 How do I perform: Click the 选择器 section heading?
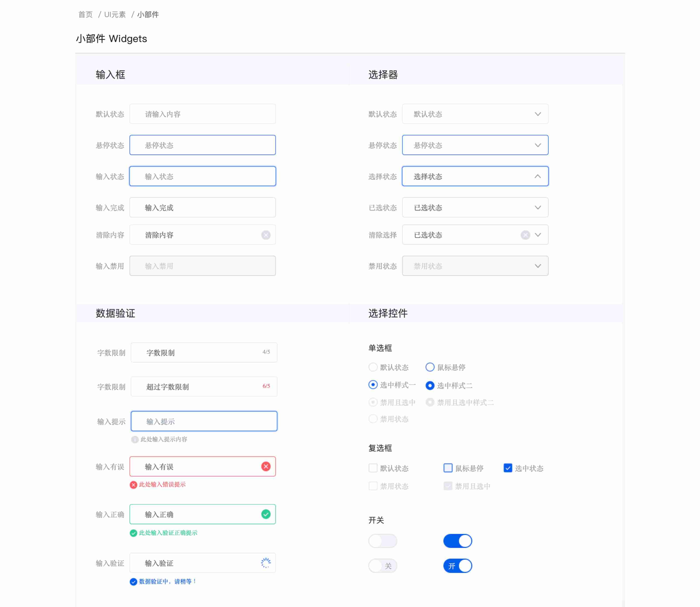383,75
